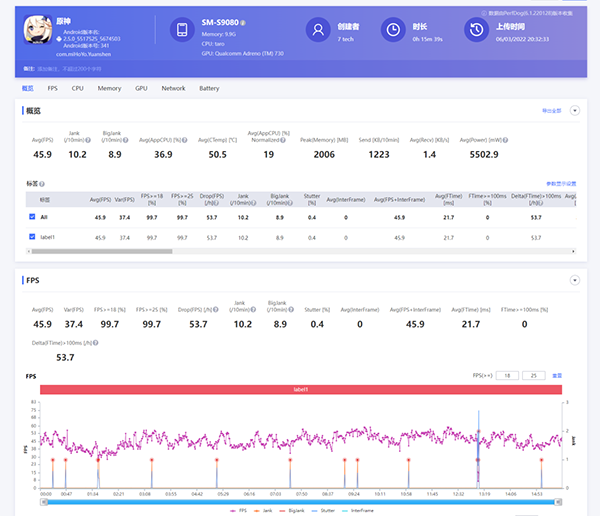Switch to the CPU tab
This screenshot has height=516, width=600.
coord(78,88)
